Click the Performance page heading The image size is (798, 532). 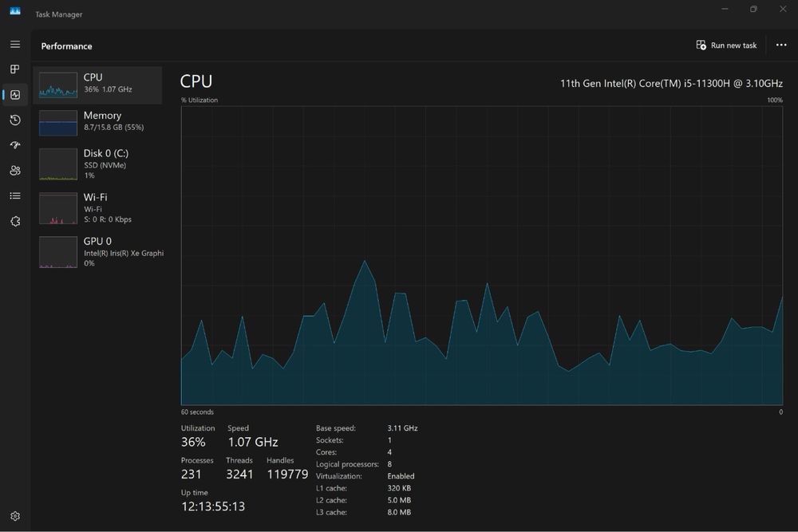(x=67, y=45)
